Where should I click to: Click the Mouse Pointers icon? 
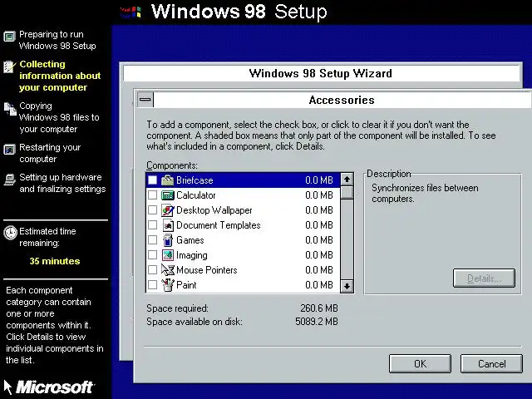coord(168,269)
